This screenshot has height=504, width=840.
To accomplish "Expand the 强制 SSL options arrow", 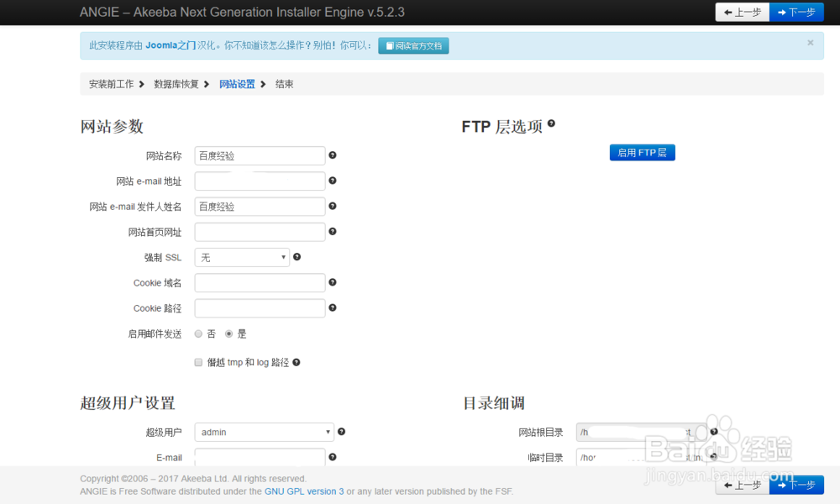I will pos(285,257).
